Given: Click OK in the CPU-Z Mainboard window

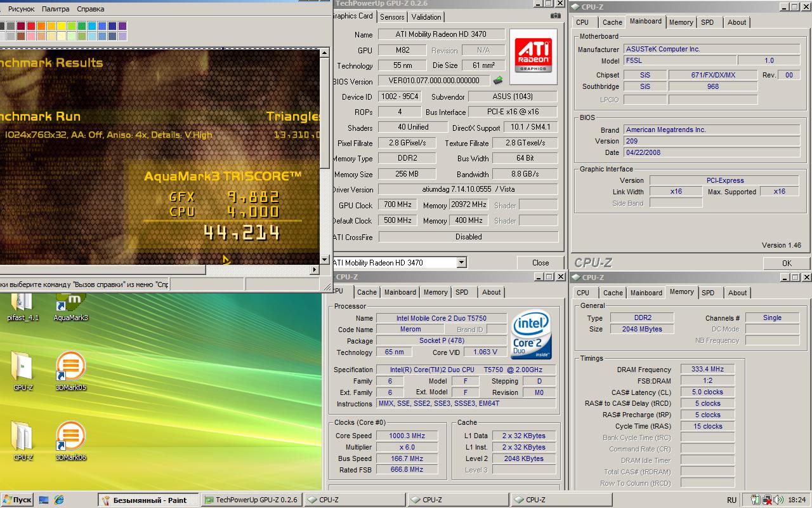Looking at the screenshot, I should [x=787, y=263].
